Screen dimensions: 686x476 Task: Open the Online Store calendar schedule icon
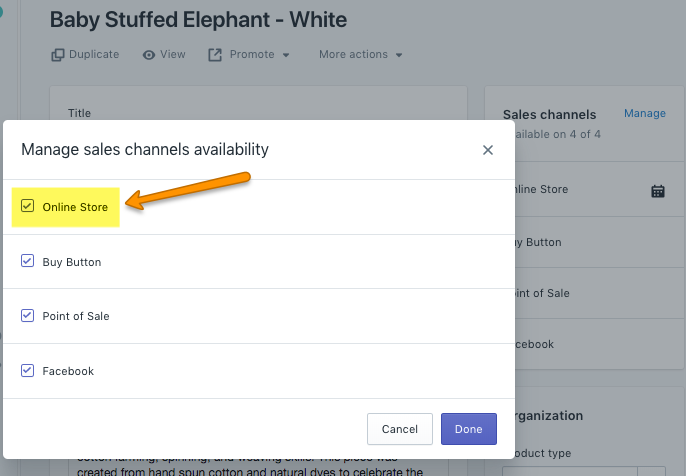pyautogui.click(x=658, y=191)
